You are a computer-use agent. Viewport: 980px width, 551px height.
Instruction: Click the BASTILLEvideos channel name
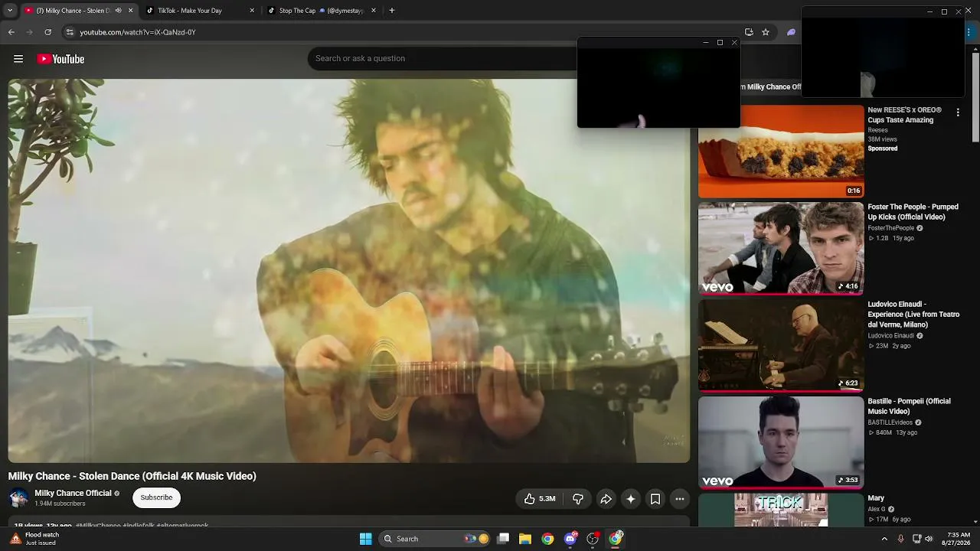(x=890, y=422)
